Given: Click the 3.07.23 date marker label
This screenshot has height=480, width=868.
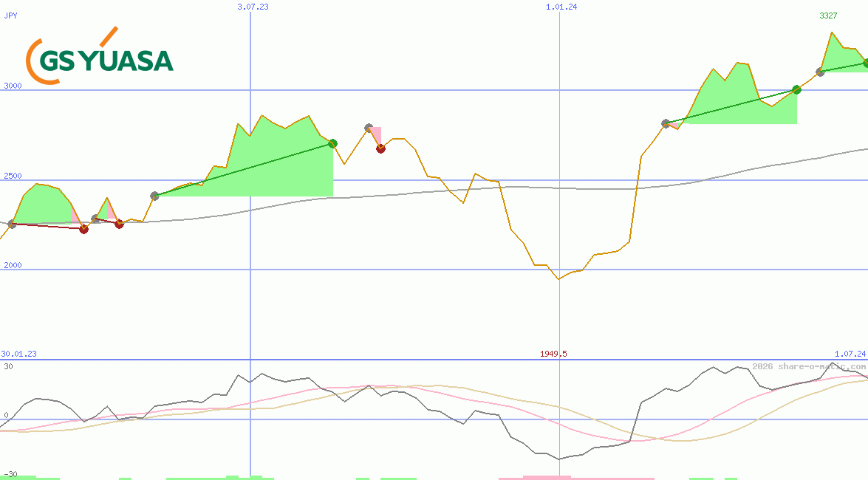Looking at the screenshot, I should coord(253,7).
